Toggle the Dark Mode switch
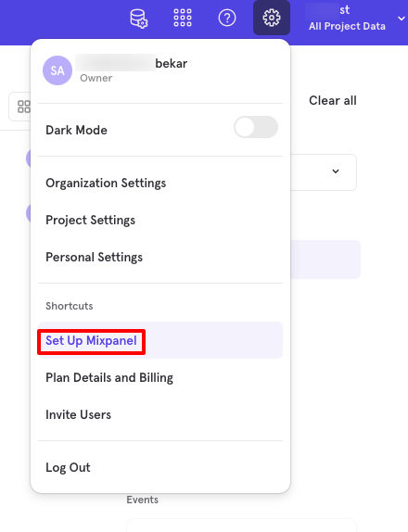Image resolution: width=408 pixels, height=532 pixels. point(256,127)
